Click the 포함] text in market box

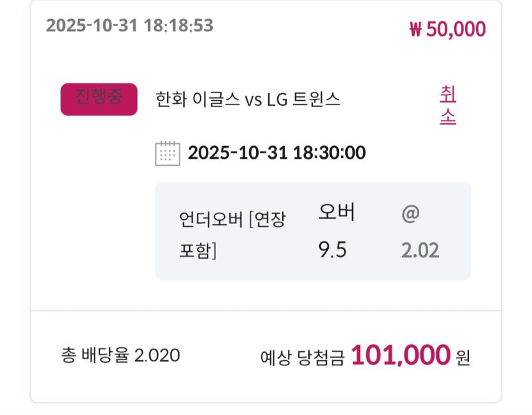pos(198,251)
